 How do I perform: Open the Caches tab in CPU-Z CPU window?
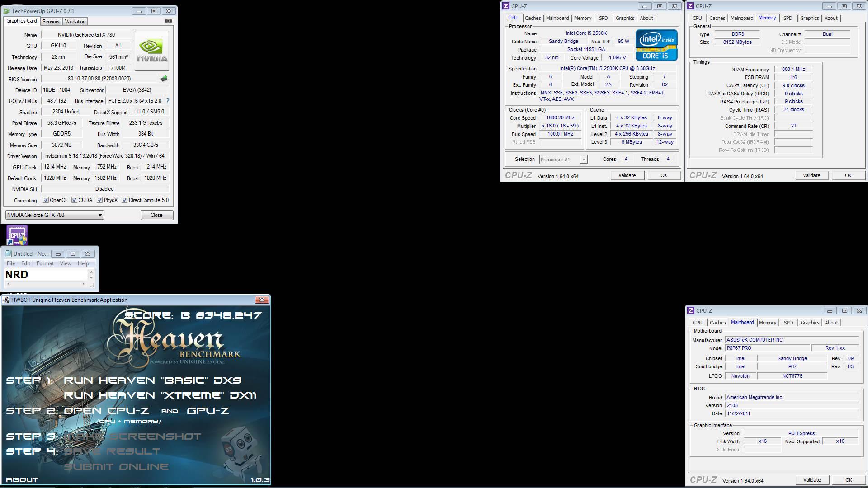coord(533,18)
